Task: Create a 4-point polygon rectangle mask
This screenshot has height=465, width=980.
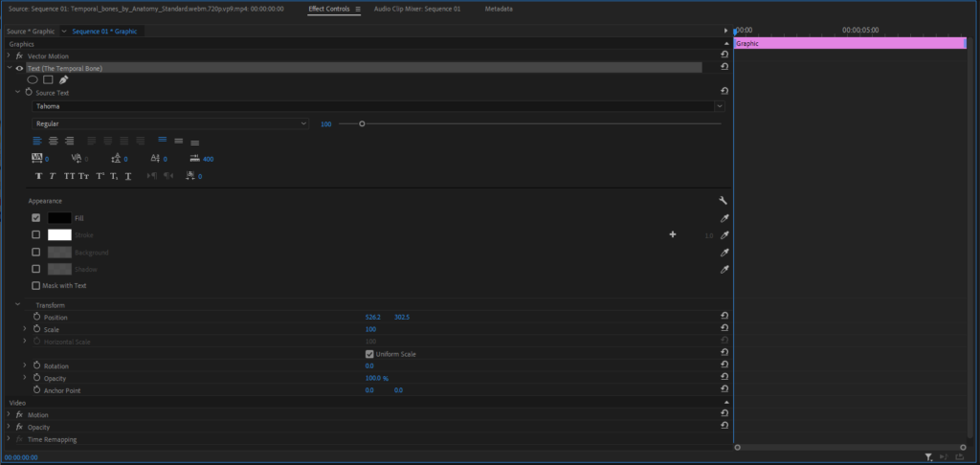Action: (48, 80)
